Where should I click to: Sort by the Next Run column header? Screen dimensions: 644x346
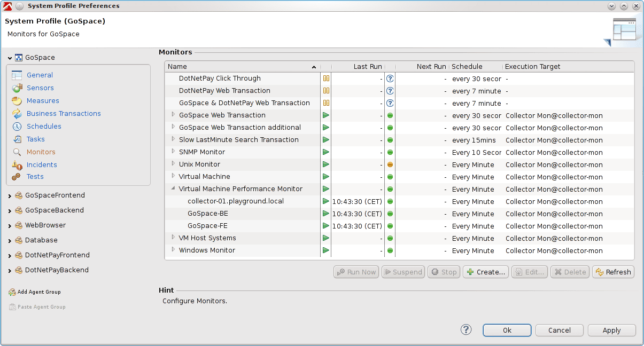422,67
